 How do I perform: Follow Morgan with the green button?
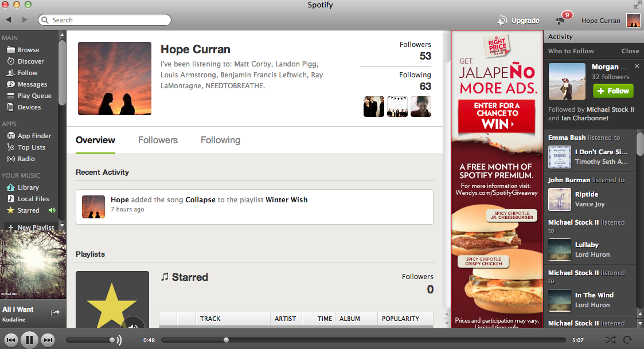coord(613,91)
